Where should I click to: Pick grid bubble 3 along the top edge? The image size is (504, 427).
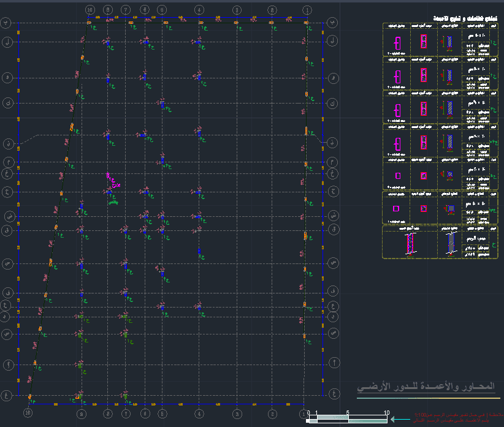(x=237, y=10)
